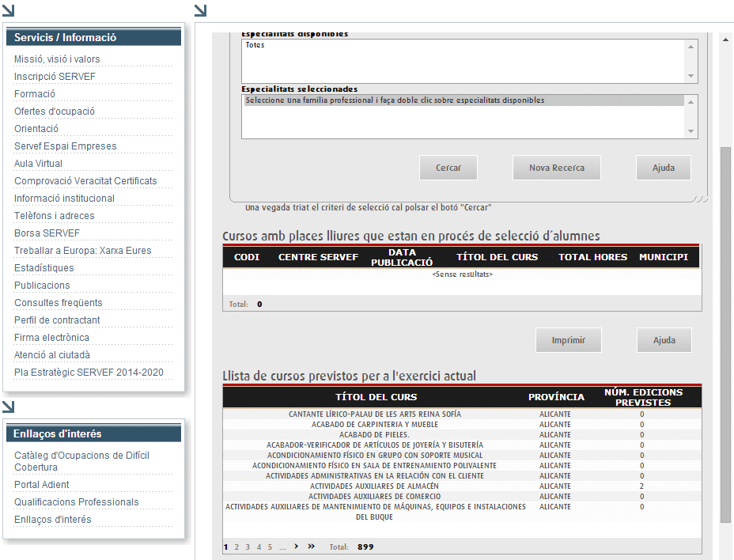The image size is (734, 560).
Task: Print results with the Imprimir button
Action: click(x=568, y=340)
